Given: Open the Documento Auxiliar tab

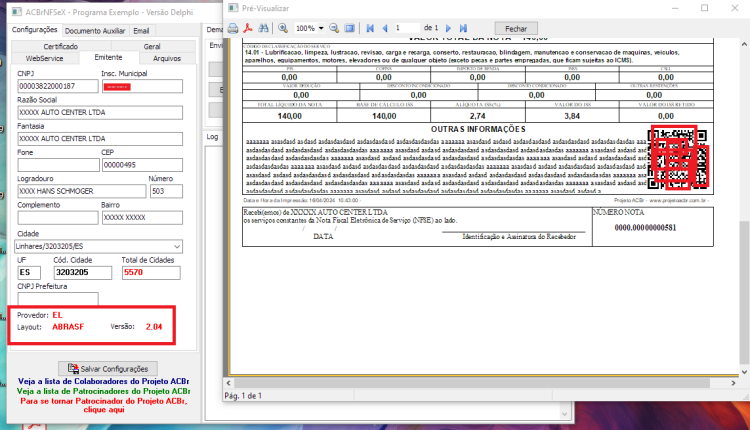Looking at the screenshot, I should 95,31.
